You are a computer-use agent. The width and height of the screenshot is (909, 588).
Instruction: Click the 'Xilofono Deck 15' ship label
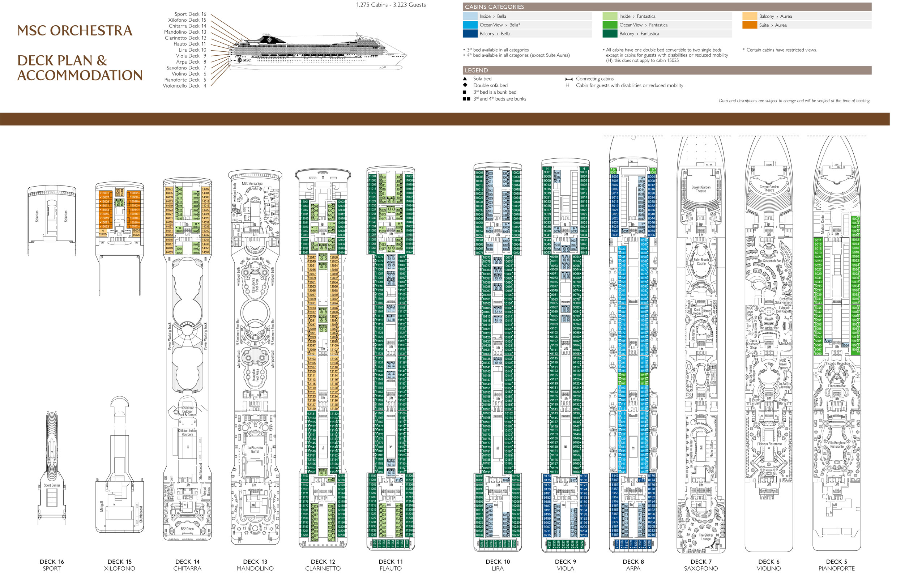click(187, 20)
